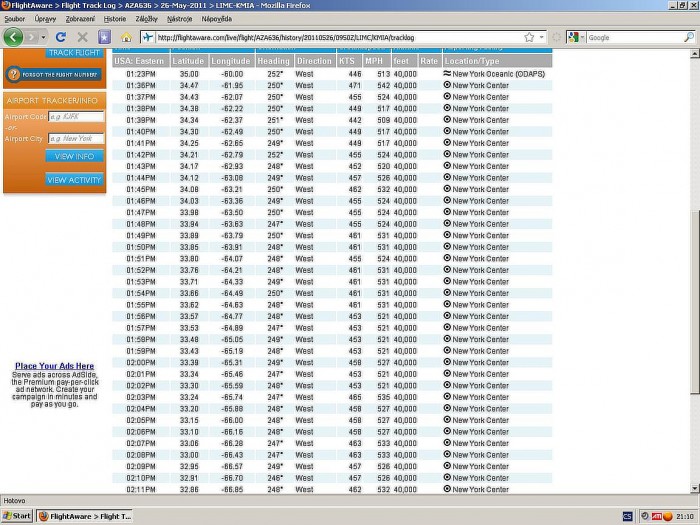Click the radar icon in the 01:36PM row
This screenshot has height=525, width=700.
tap(447, 85)
